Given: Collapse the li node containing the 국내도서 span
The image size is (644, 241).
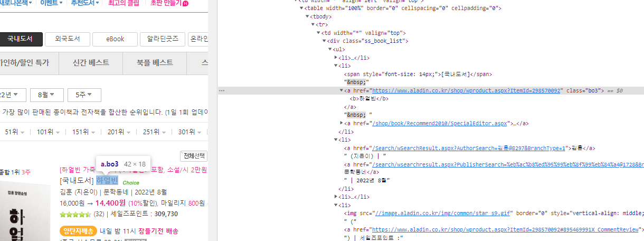Looking at the screenshot, I should [336, 66].
